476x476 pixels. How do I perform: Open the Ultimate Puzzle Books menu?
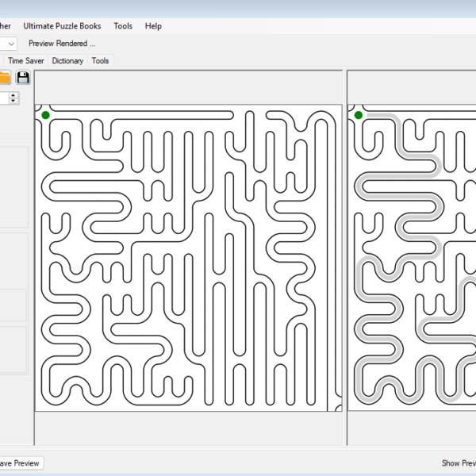coord(62,26)
